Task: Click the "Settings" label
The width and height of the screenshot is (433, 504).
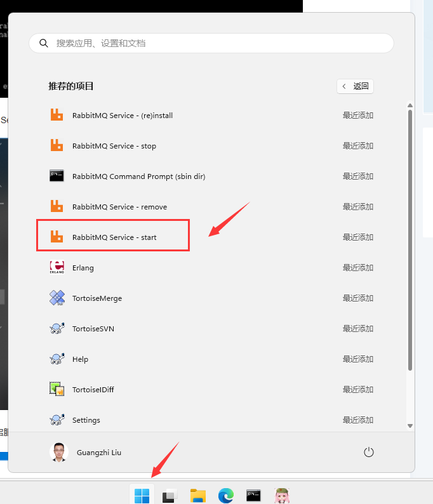Action: coord(86,420)
